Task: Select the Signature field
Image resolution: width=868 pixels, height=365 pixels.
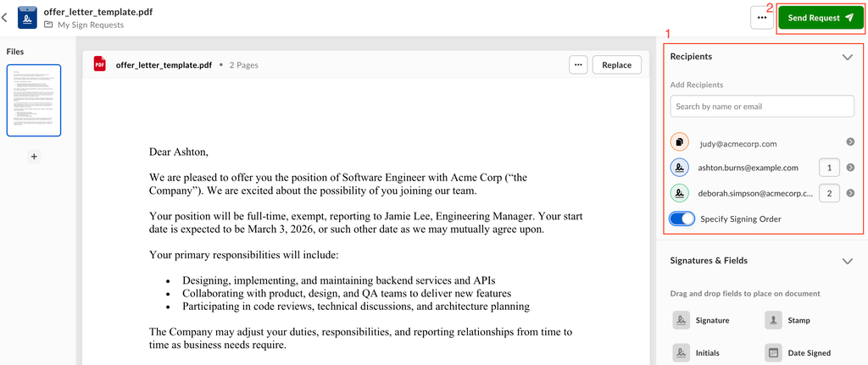Action: click(701, 320)
